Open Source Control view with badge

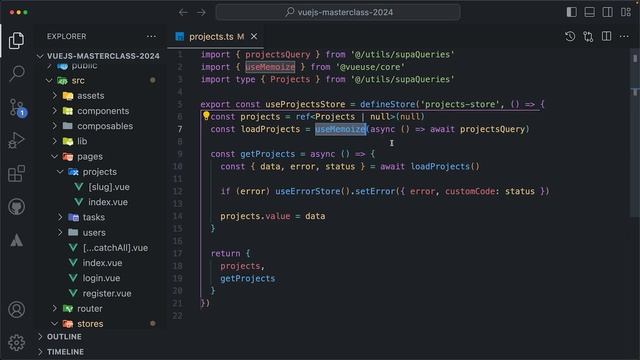click(18, 108)
